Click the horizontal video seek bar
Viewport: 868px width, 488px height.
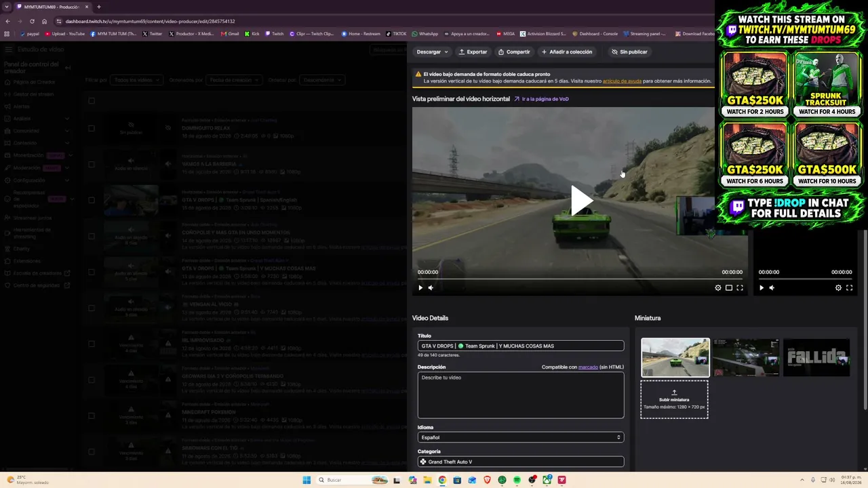580,279
